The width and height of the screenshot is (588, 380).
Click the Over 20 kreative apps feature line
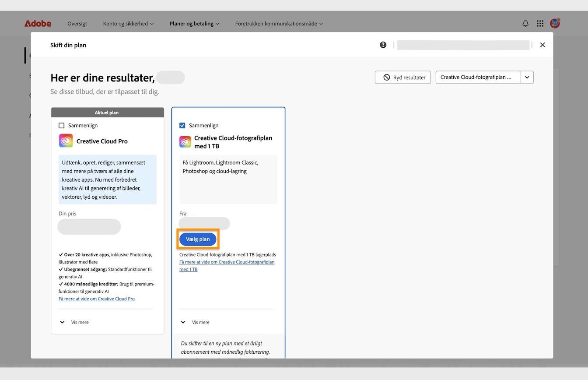pyautogui.click(x=105, y=258)
